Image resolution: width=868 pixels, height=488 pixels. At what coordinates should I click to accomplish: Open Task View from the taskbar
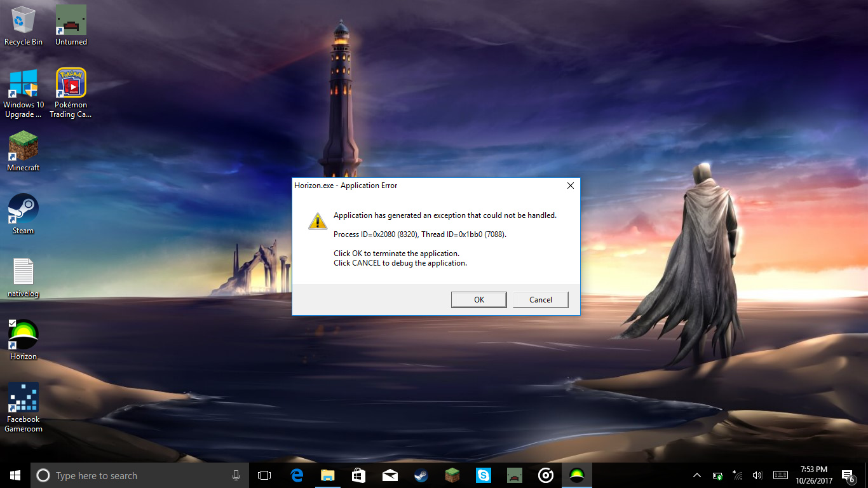pos(264,475)
